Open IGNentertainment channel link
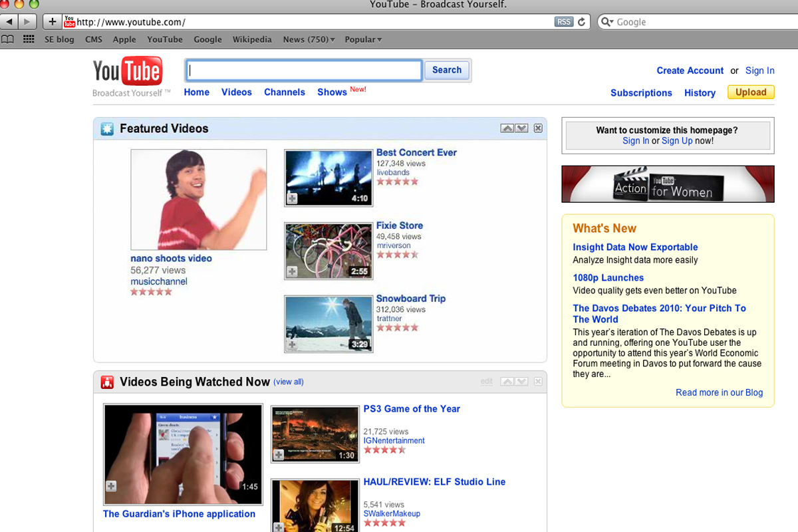798x532 pixels. pos(394,441)
